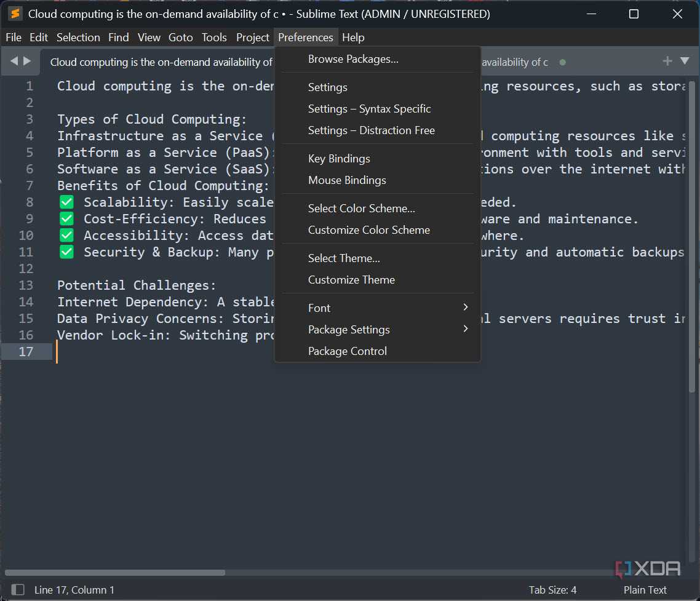
Task: Open the Edit menu
Action: (39, 38)
